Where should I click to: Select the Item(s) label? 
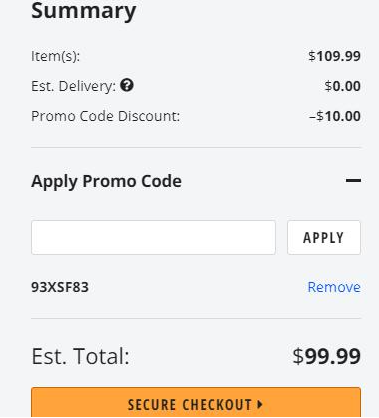click(56, 56)
